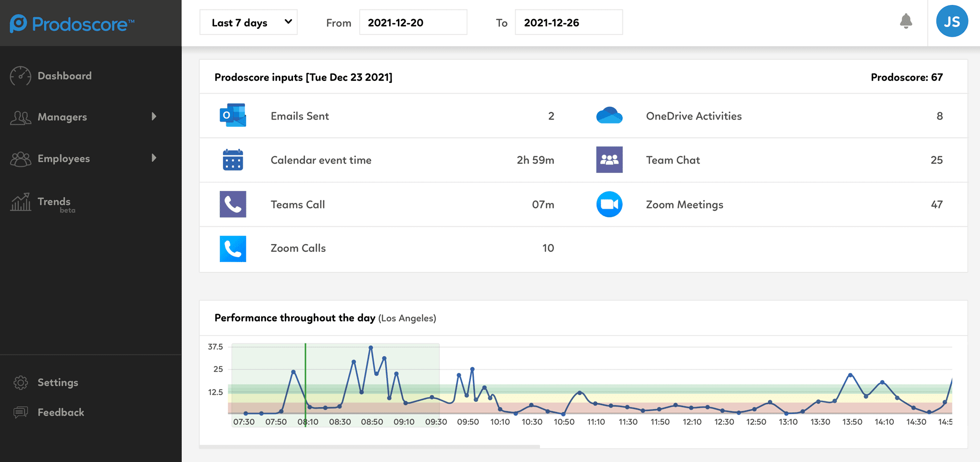Click the Performance throughout the day heading
Viewport: 980px width, 462px height.
coord(295,318)
